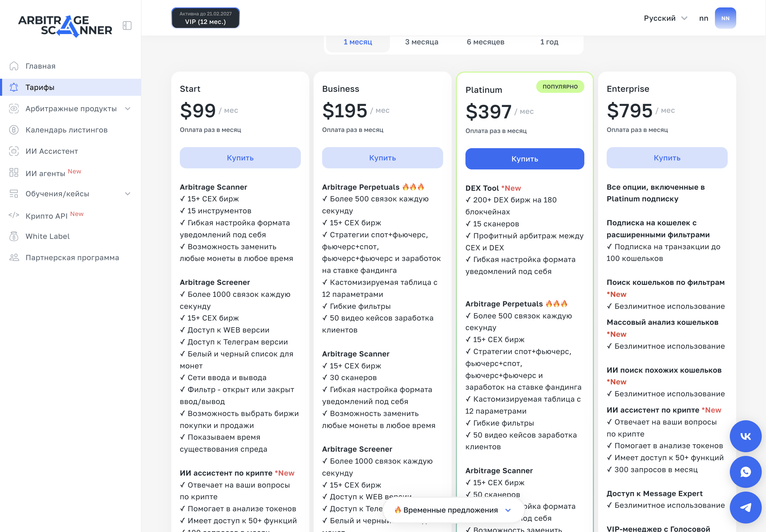Open the WhatsApp floating contact button
The width and height of the screenshot is (766, 532).
tap(745, 472)
